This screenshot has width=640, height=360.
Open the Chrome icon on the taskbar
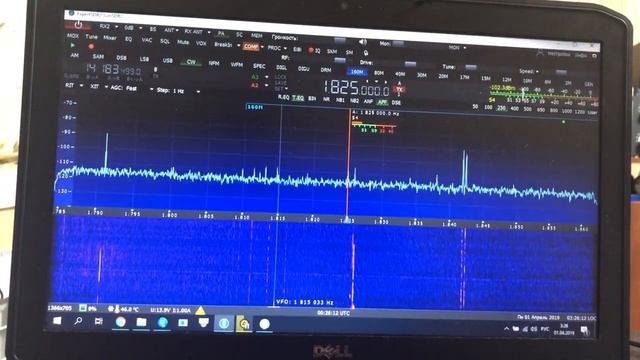pos(120,322)
